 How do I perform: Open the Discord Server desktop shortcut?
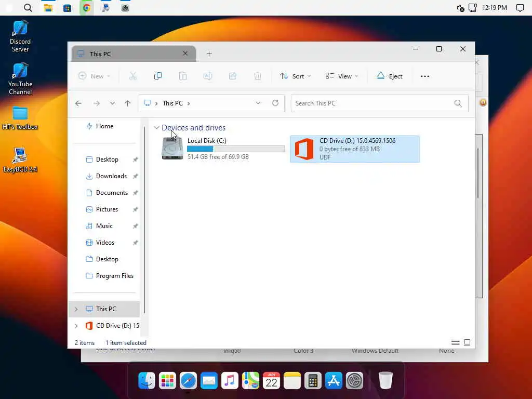(20, 37)
